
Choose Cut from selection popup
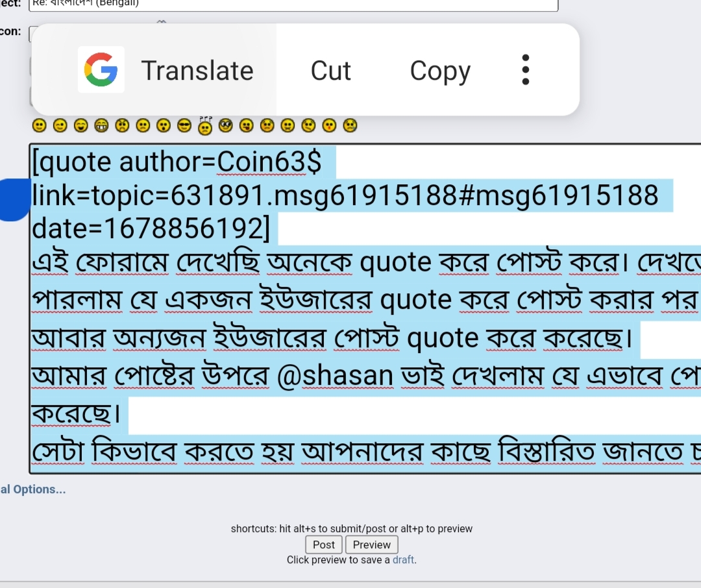pos(331,71)
